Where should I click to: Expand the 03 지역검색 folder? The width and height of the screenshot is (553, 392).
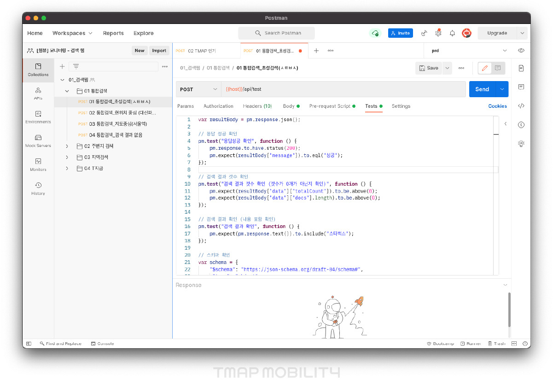tap(67, 157)
